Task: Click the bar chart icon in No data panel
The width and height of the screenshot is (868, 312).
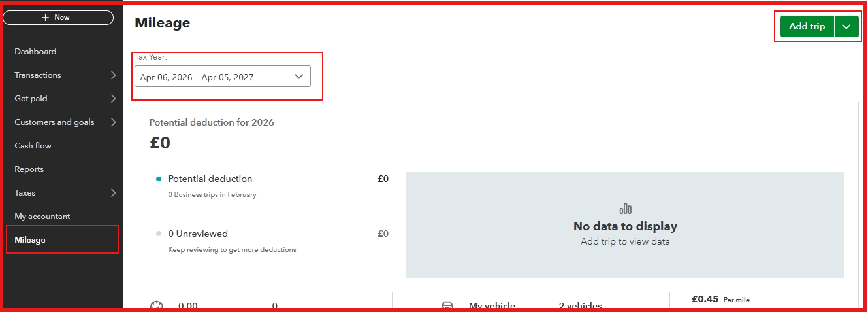Action: point(625,209)
